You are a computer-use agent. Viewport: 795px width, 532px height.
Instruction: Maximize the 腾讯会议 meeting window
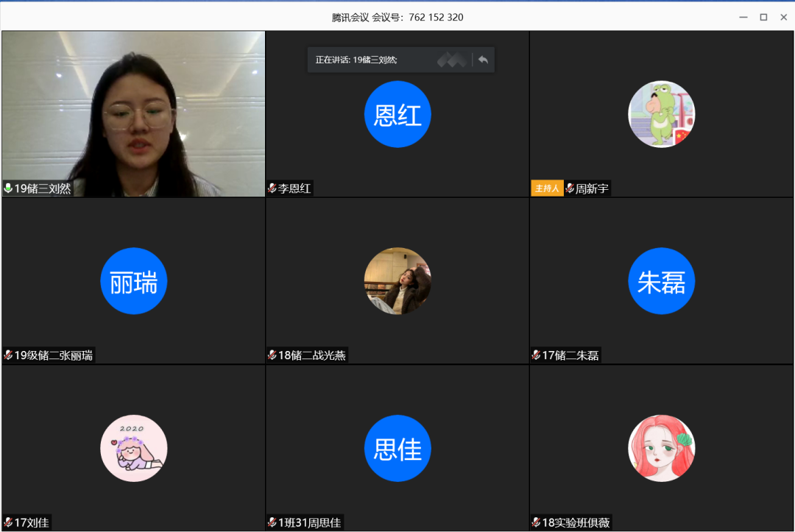(x=763, y=17)
